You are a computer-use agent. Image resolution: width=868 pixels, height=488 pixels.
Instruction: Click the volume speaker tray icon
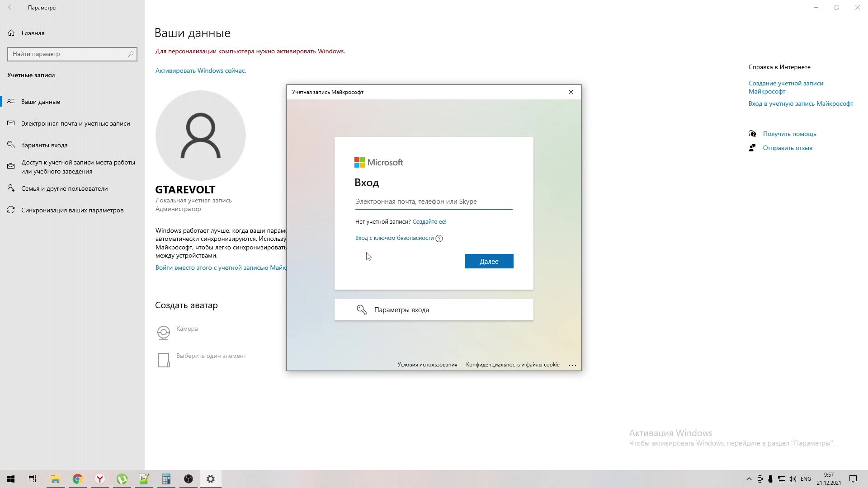pyautogui.click(x=792, y=479)
